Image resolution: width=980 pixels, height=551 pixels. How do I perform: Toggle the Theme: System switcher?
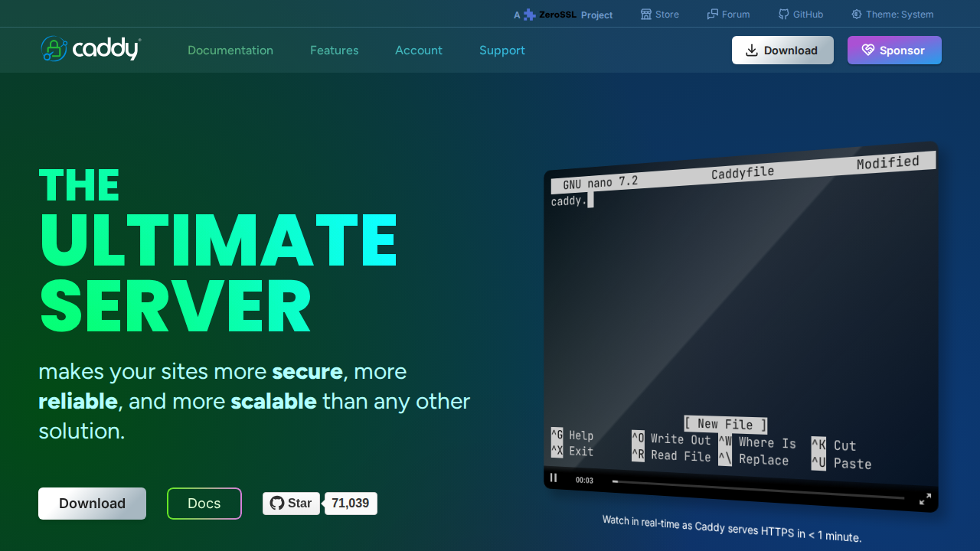click(892, 15)
